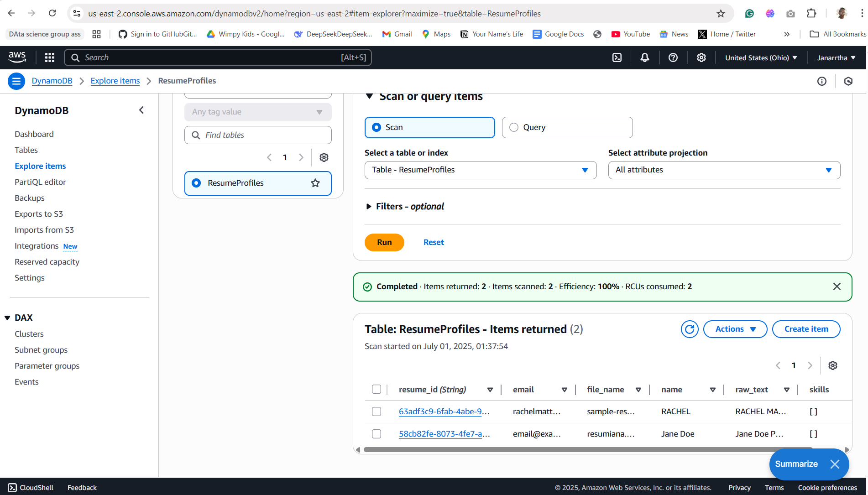The height and width of the screenshot is (495, 868).
Task: Reload the browser page
Action: pos(52,13)
